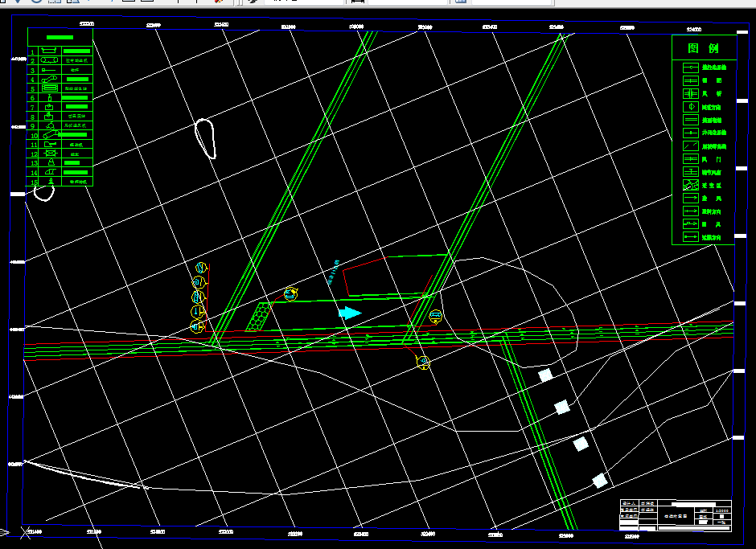Select the white teardrop-shaped closed outline
The height and width of the screenshot is (549, 756).
point(205,138)
